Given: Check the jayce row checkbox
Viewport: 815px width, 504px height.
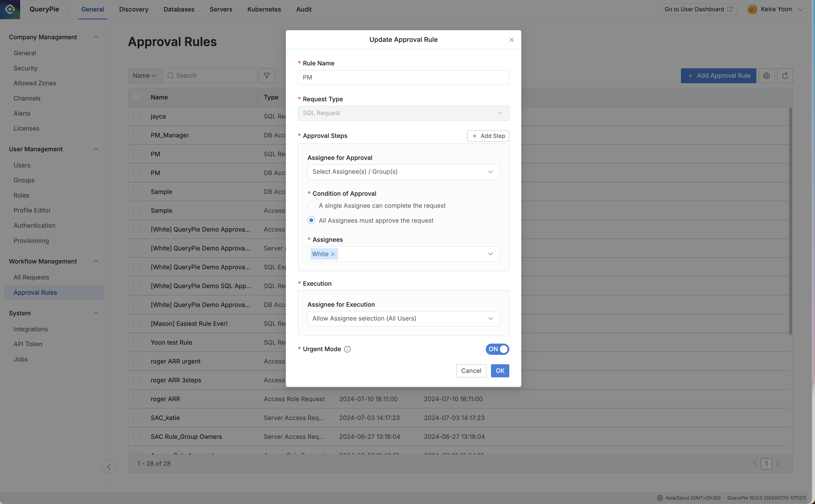Looking at the screenshot, I should (136, 116).
